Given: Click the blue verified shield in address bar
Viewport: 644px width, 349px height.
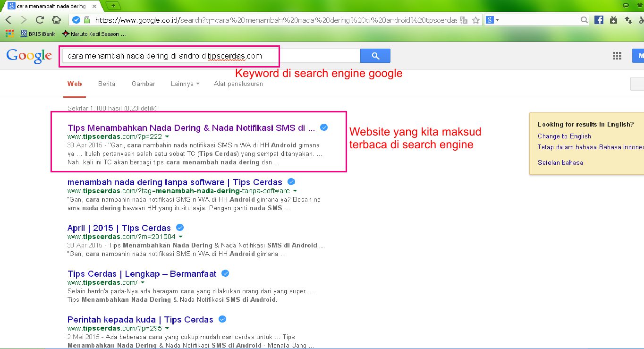Looking at the screenshot, I should (76, 20).
